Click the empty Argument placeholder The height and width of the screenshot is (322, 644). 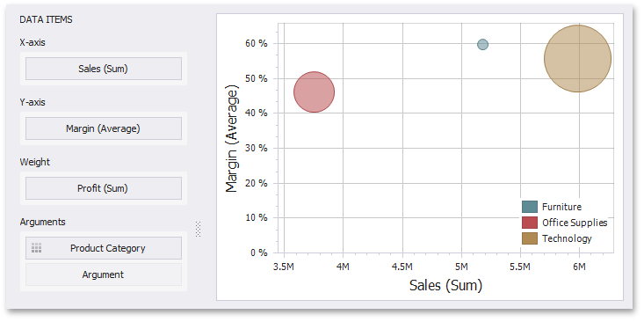point(104,274)
